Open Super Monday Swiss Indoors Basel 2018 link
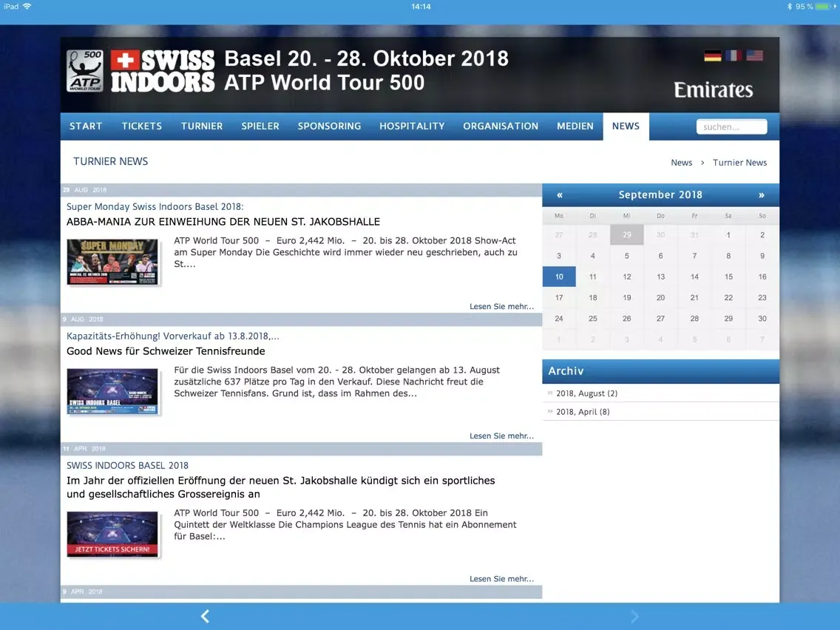 [x=155, y=206]
